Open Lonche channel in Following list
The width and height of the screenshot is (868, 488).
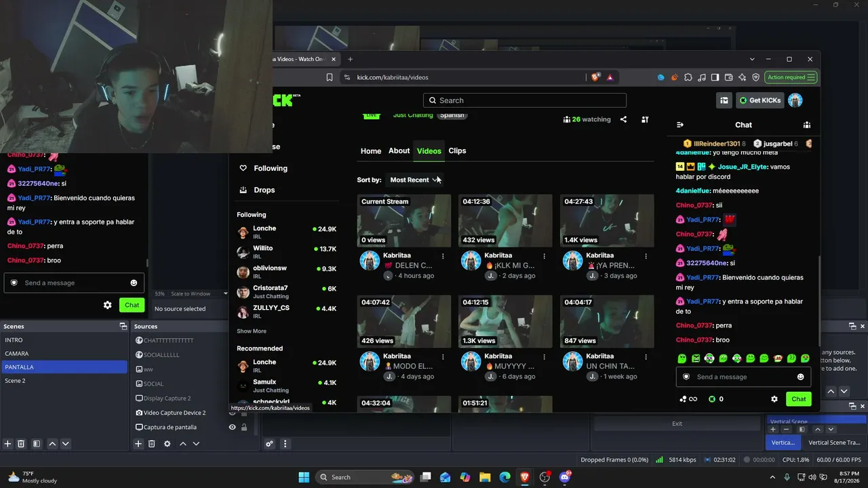[287, 232]
